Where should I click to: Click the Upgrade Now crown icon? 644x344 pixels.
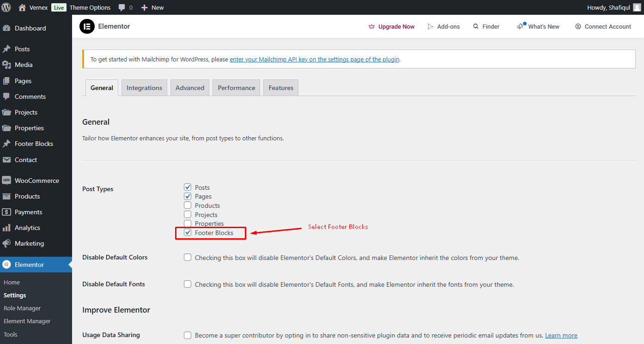coord(371,26)
